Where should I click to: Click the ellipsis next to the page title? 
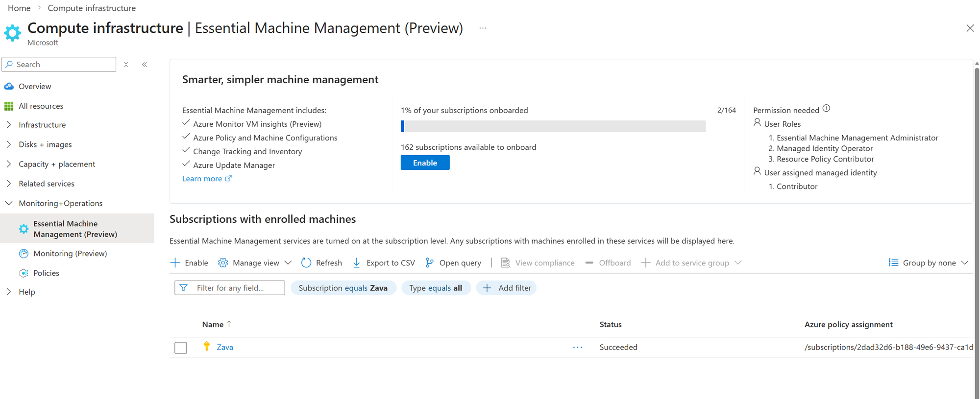[483, 28]
